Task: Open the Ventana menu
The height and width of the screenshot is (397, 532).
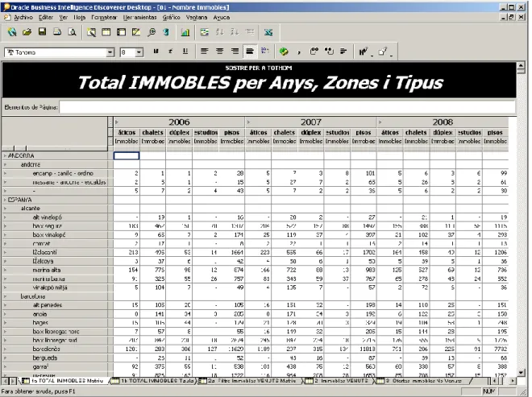Action: (197, 17)
